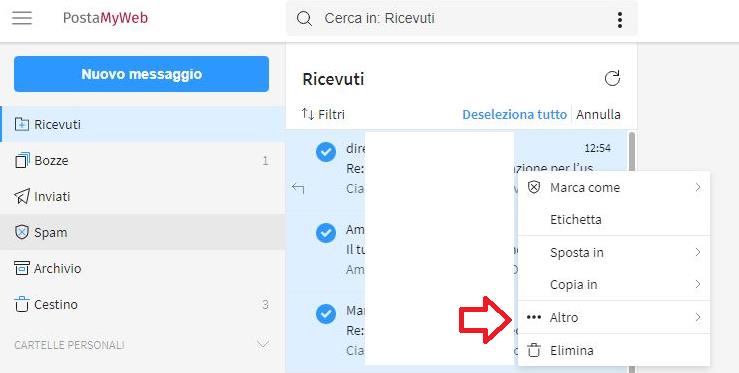
Task: Click the Deseleziona tutto link
Action: 514,115
